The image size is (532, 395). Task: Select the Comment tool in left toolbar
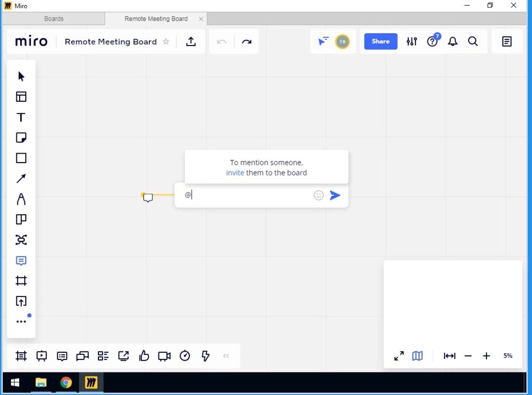tap(21, 261)
